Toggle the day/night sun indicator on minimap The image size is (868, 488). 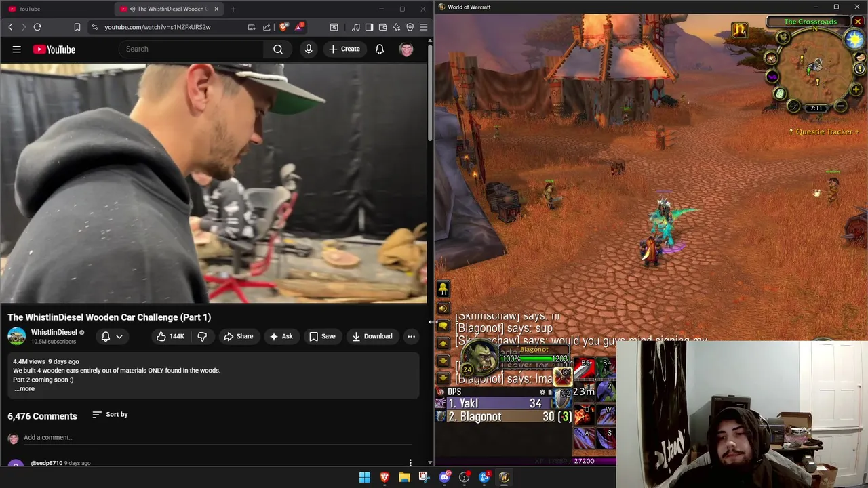pyautogui.click(x=854, y=38)
